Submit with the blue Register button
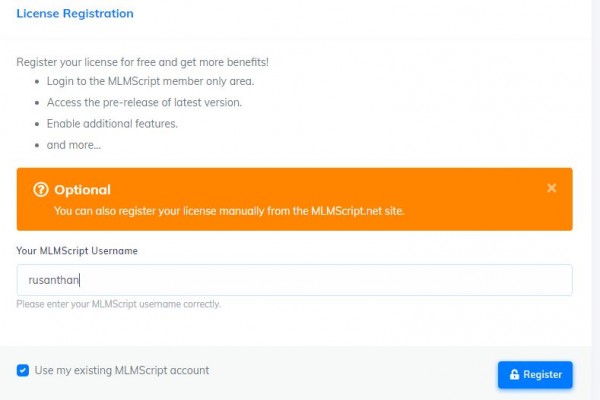Viewport: 600px width, 400px height. click(x=535, y=375)
